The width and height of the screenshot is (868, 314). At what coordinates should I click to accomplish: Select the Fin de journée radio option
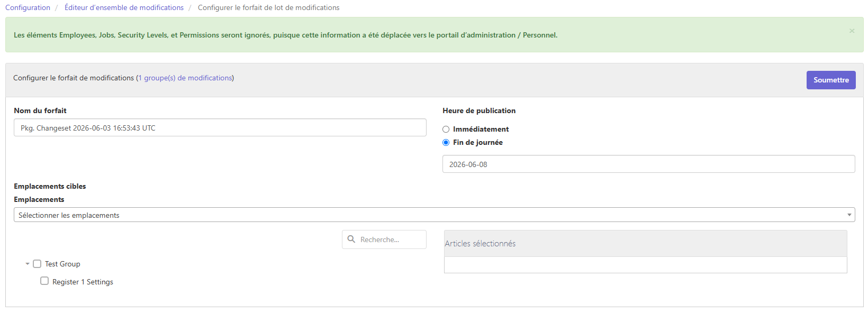[x=446, y=143]
